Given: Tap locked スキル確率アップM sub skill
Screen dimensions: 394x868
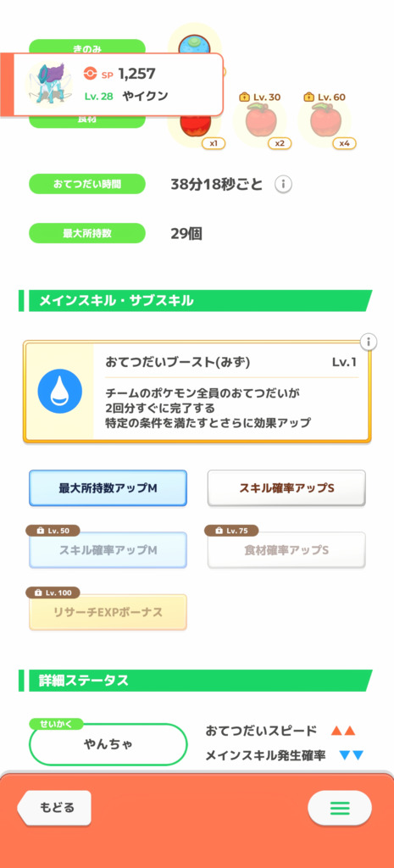Looking at the screenshot, I should [x=108, y=549].
